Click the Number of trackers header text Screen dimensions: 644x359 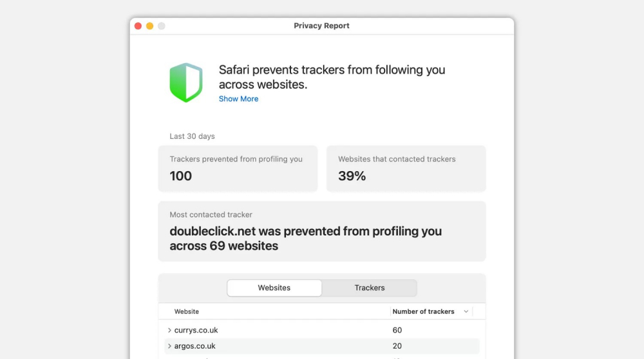tap(423, 311)
